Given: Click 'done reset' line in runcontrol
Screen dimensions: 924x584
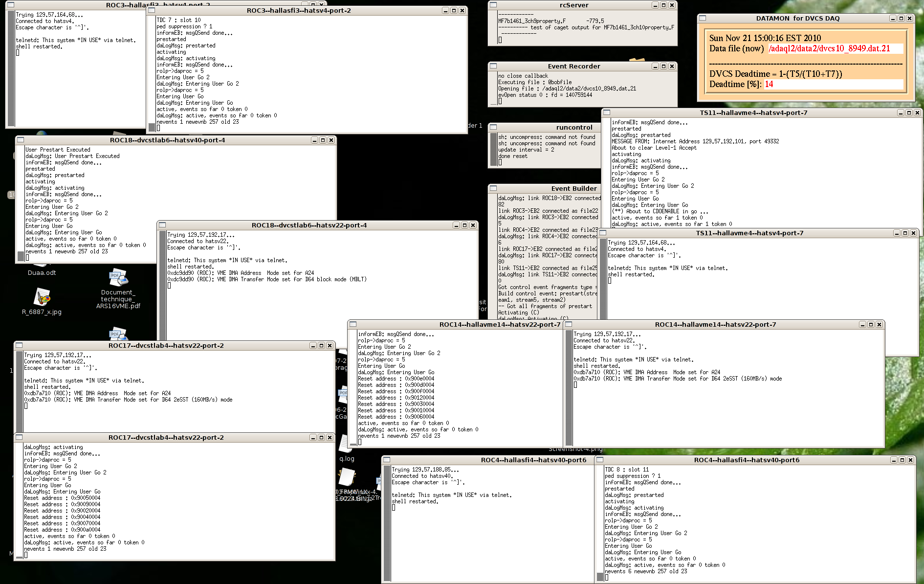Looking at the screenshot, I should tap(513, 156).
